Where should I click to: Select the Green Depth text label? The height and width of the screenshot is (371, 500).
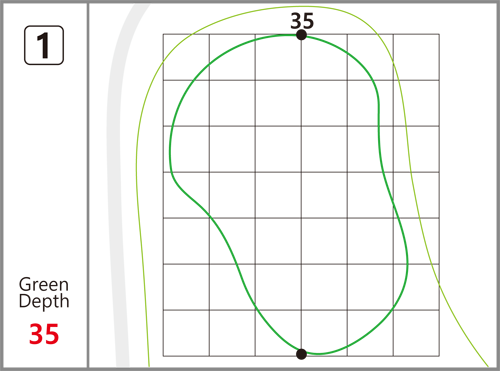(x=44, y=293)
